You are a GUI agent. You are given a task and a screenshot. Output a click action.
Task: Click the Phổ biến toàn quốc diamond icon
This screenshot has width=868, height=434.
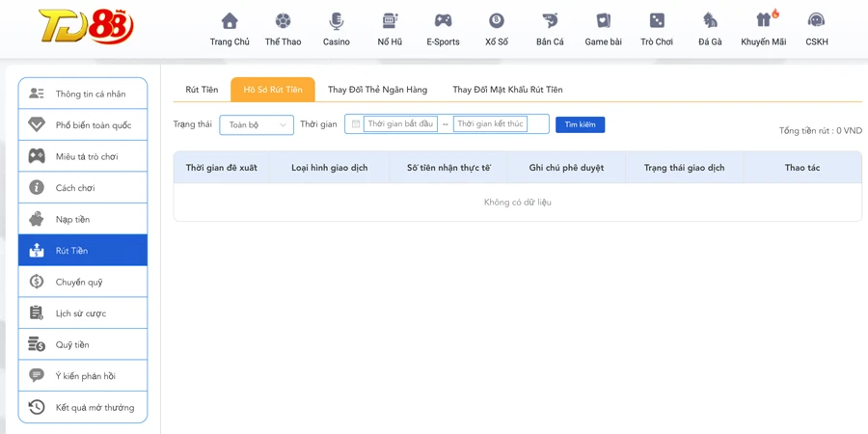coord(37,125)
